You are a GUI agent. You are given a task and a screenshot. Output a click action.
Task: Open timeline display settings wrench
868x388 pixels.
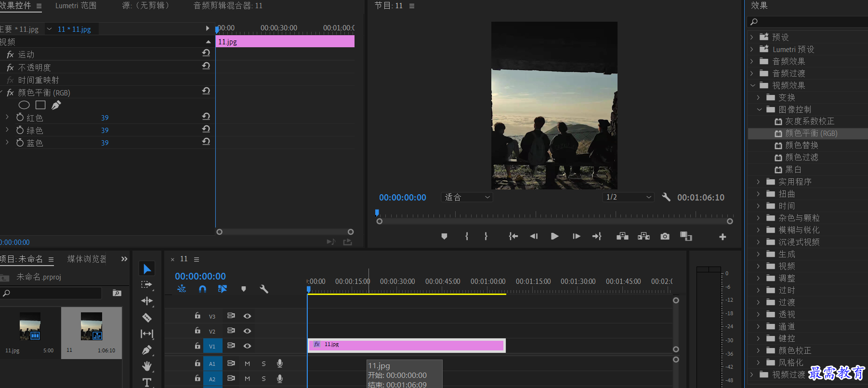(x=264, y=289)
